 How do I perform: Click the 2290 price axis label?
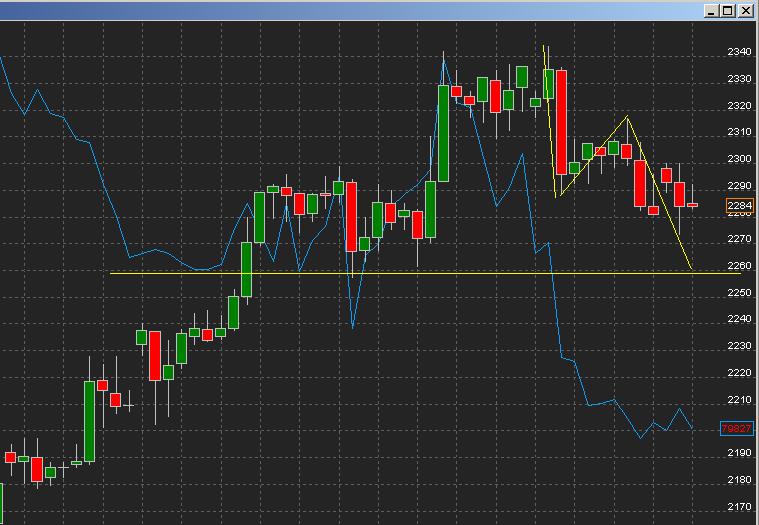(x=739, y=186)
